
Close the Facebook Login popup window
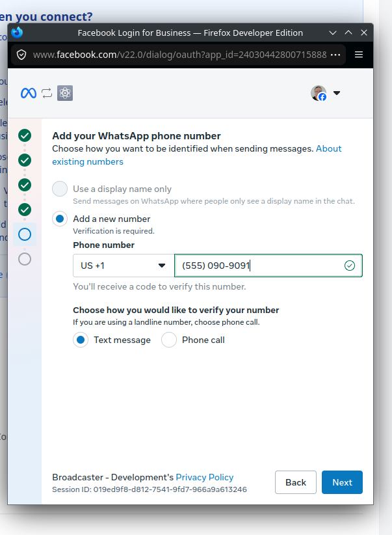tap(364, 33)
